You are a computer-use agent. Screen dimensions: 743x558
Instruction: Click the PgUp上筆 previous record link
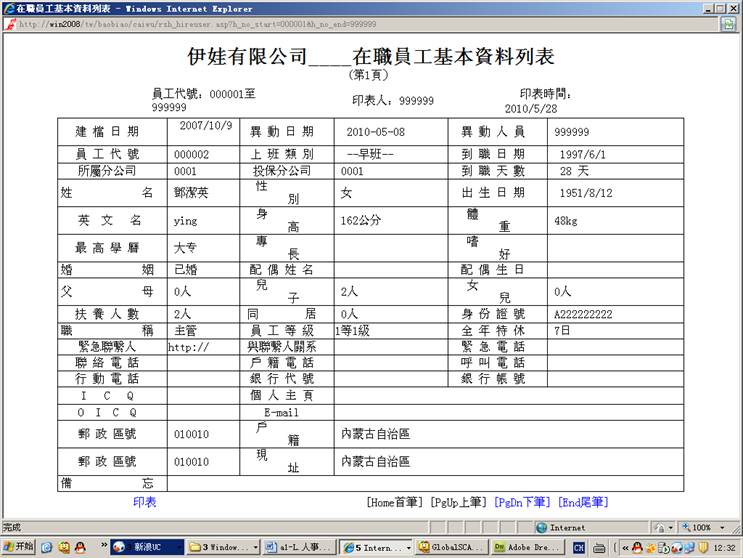tap(460, 502)
